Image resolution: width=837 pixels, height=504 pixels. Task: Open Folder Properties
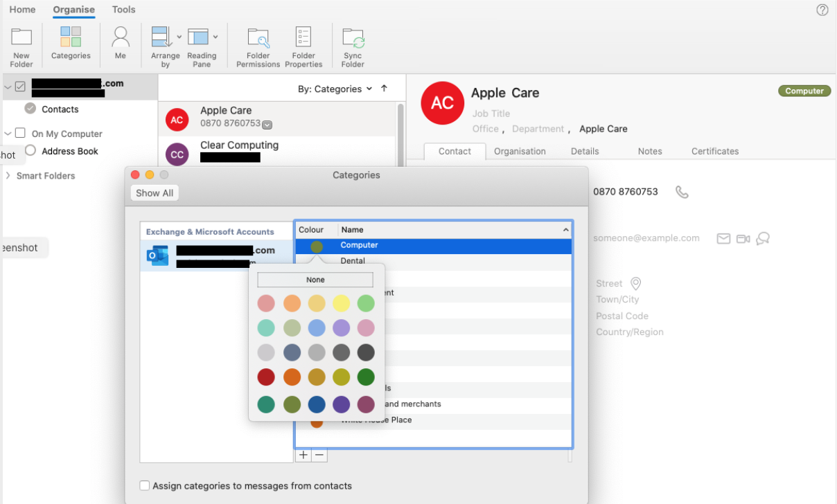click(303, 47)
